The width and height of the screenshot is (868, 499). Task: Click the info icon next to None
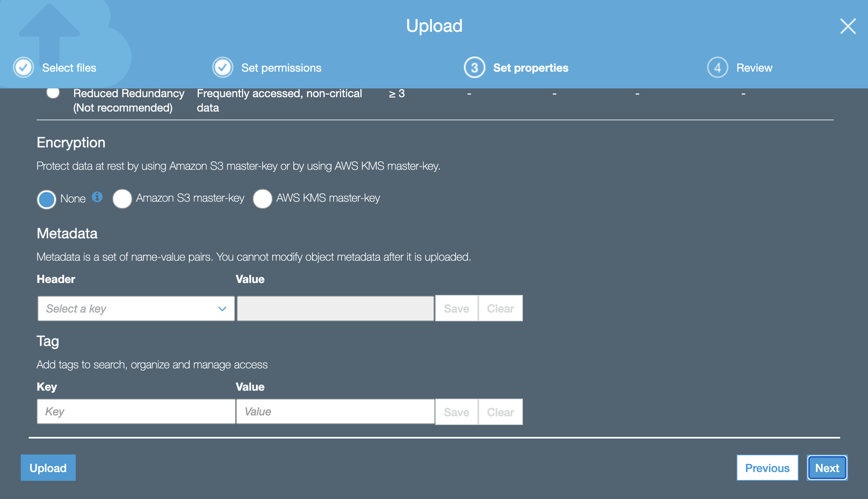coord(97,197)
